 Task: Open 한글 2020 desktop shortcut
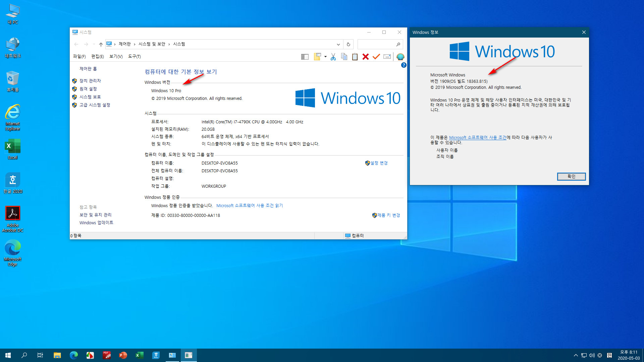point(13,183)
